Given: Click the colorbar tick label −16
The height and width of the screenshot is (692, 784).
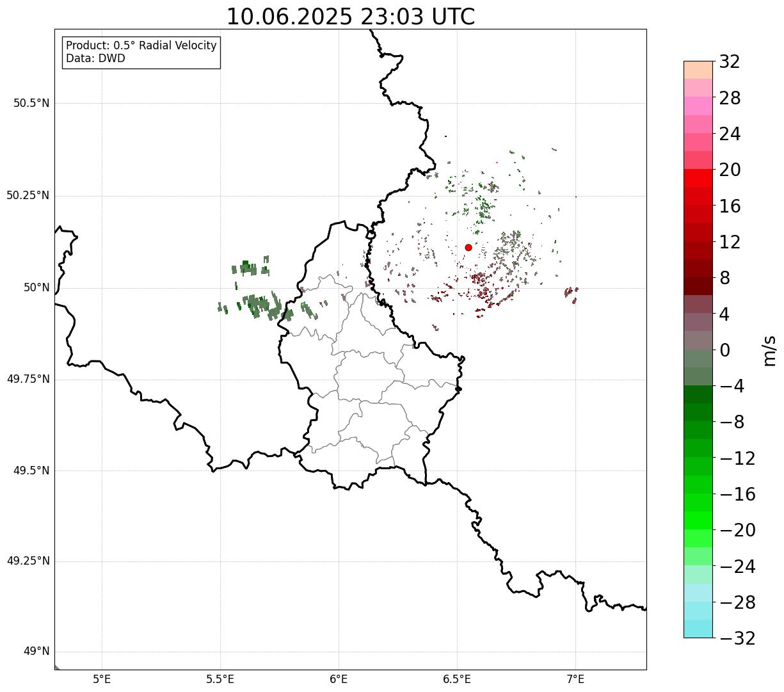Looking at the screenshot, I should [x=737, y=494].
